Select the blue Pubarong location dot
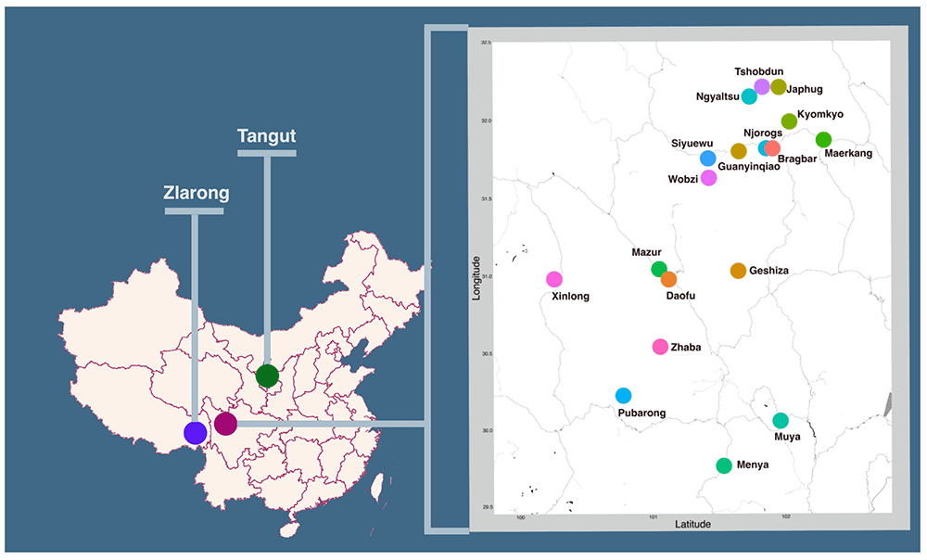This screenshot has height=560, width=927. tap(623, 396)
